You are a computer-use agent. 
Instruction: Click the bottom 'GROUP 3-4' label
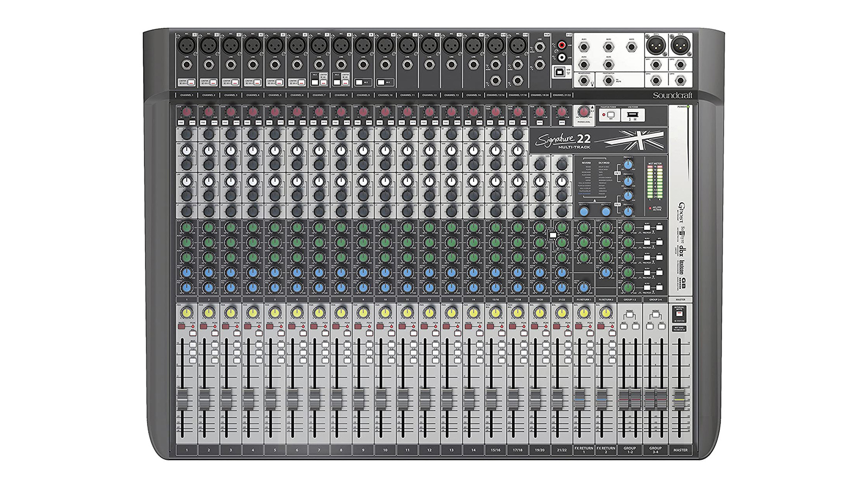coord(655,450)
